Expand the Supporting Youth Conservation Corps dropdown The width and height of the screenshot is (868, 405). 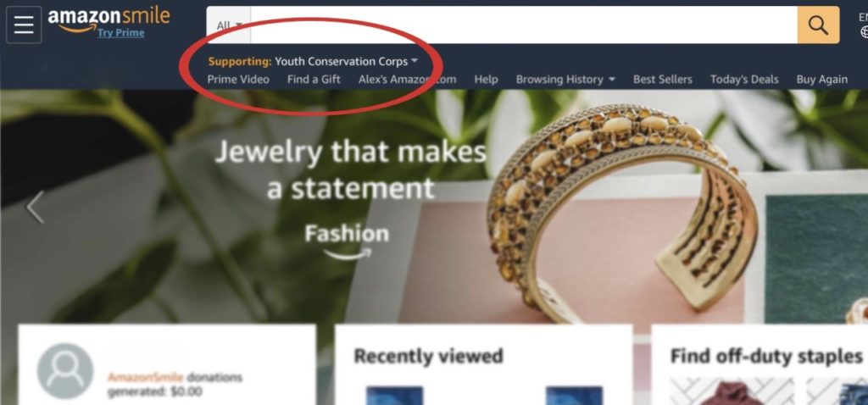(313, 61)
